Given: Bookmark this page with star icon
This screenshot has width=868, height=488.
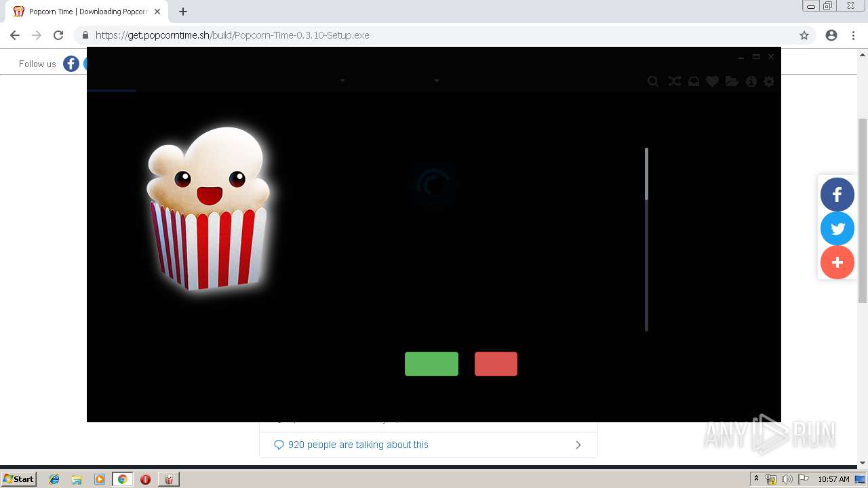Looking at the screenshot, I should tap(804, 35).
